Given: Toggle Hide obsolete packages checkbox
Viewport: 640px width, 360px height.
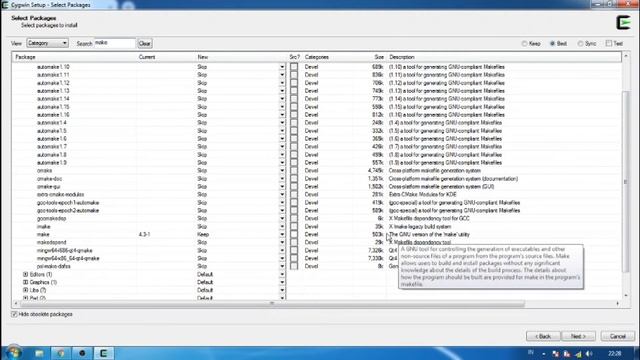Looking at the screenshot, I should click(x=14, y=314).
